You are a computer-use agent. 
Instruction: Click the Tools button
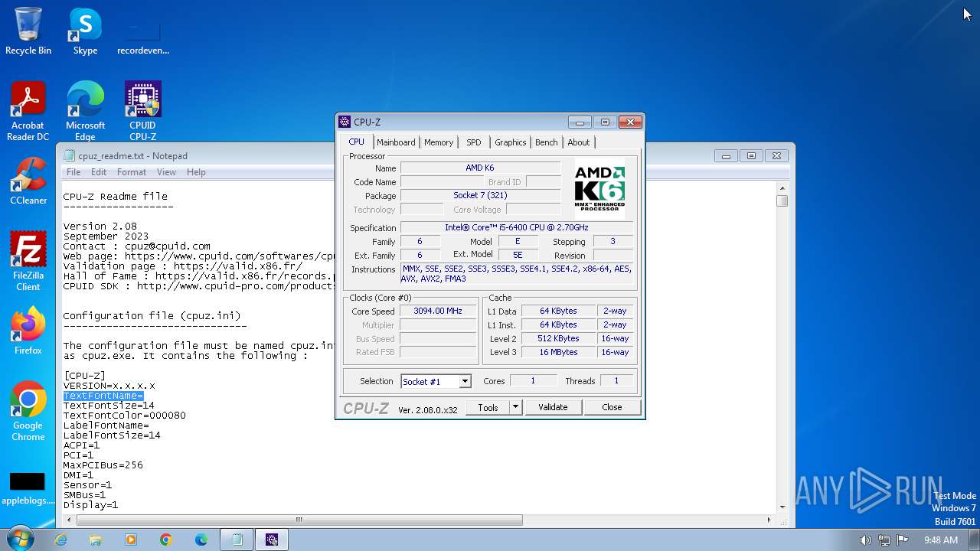488,407
